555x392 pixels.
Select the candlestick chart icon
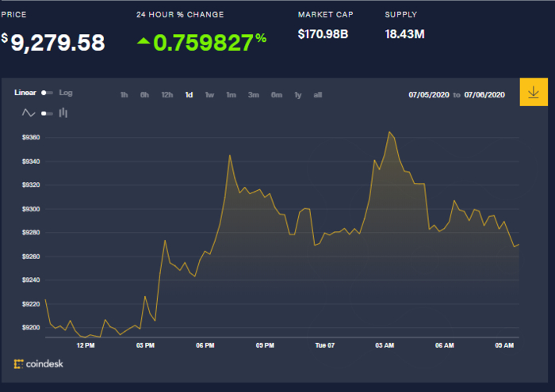point(63,113)
